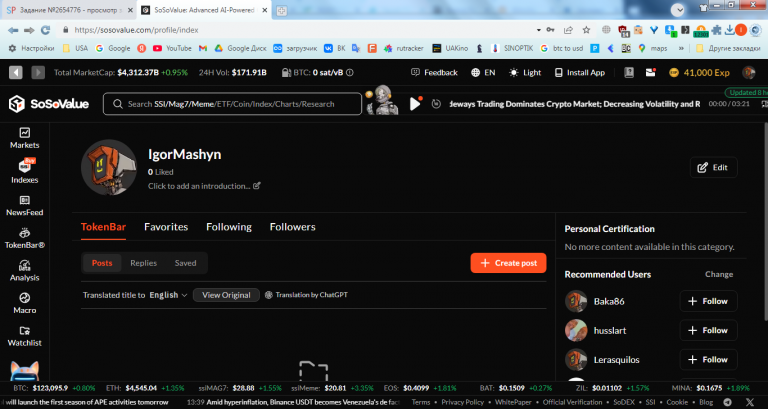Click the right arrow in the market ticker bar
This screenshot has width=768, height=409.
click(x=38, y=72)
